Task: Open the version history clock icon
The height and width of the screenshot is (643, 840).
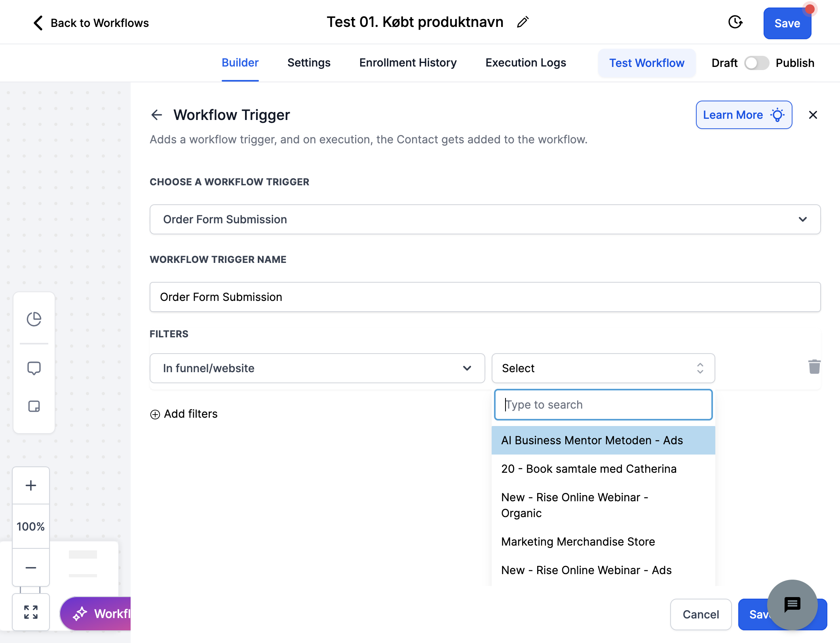Action: pyautogui.click(x=735, y=22)
